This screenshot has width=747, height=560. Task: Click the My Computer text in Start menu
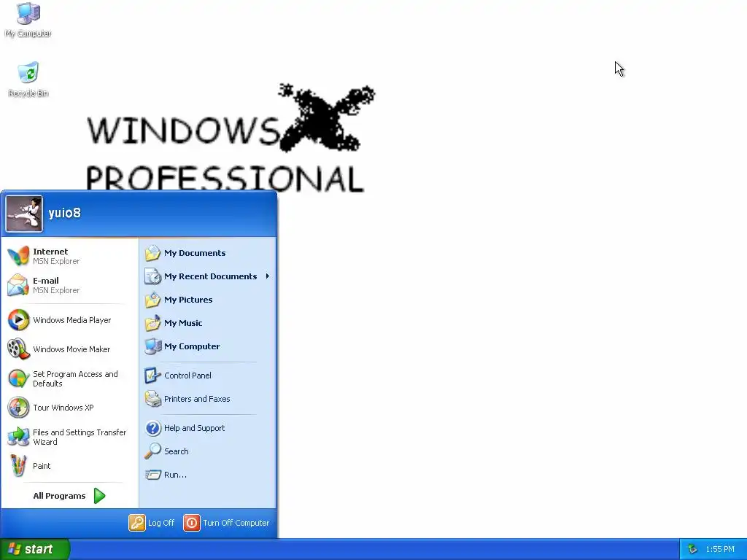pos(192,346)
